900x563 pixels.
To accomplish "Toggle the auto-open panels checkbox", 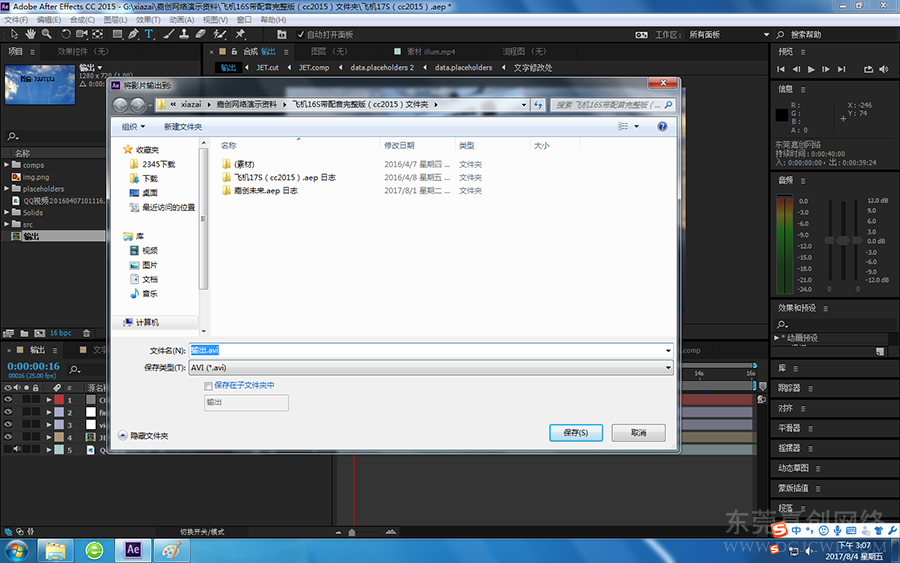I will coord(300,34).
